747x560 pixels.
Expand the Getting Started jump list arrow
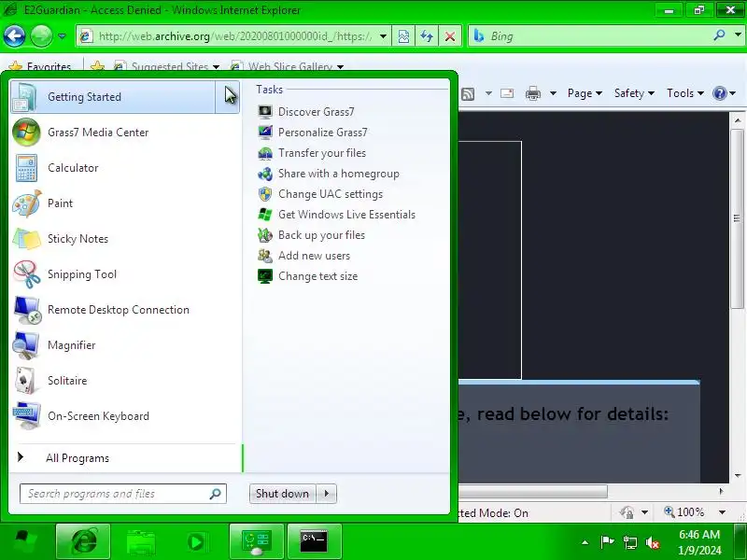pos(227,97)
